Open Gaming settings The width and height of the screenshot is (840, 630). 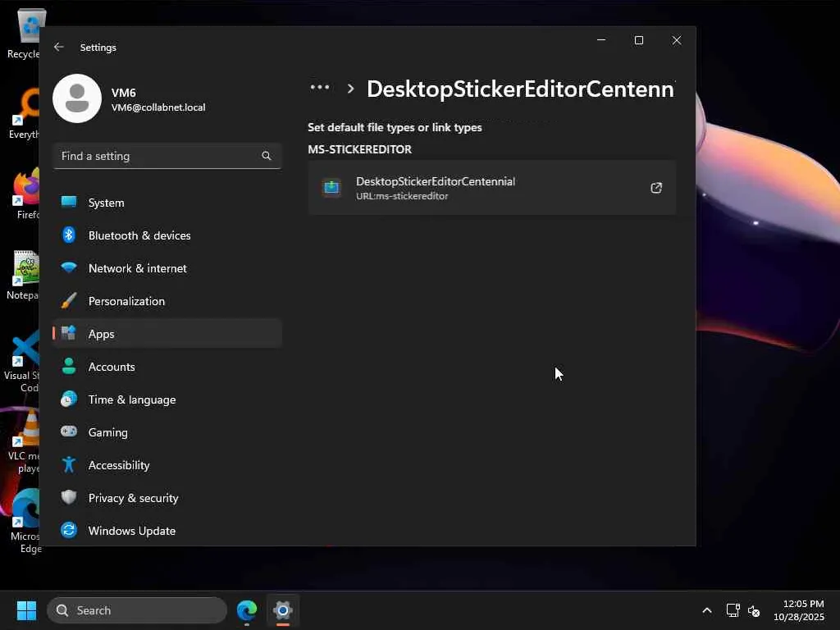[167, 432]
